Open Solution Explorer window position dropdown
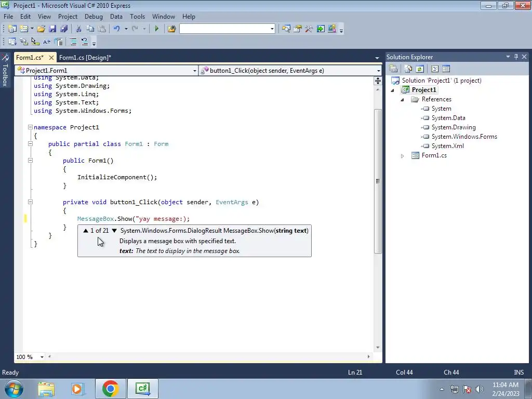Image resolution: width=532 pixels, height=399 pixels. (508, 57)
